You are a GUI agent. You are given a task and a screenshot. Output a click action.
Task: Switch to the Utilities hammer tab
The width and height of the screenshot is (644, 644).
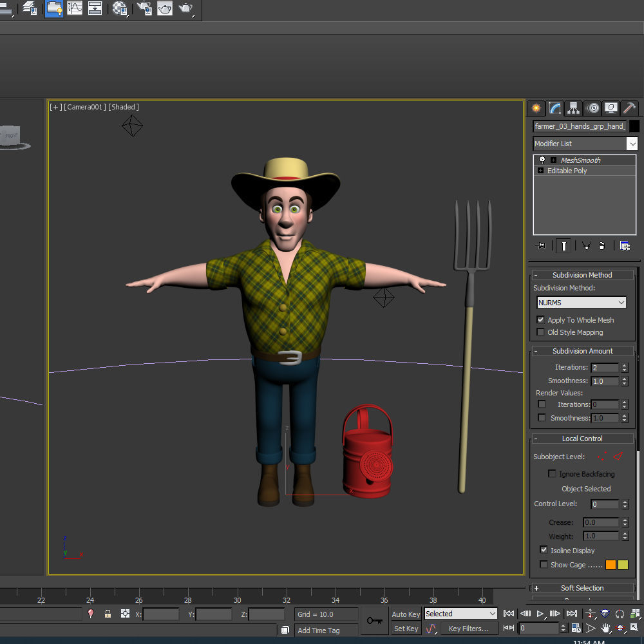(x=629, y=108)
